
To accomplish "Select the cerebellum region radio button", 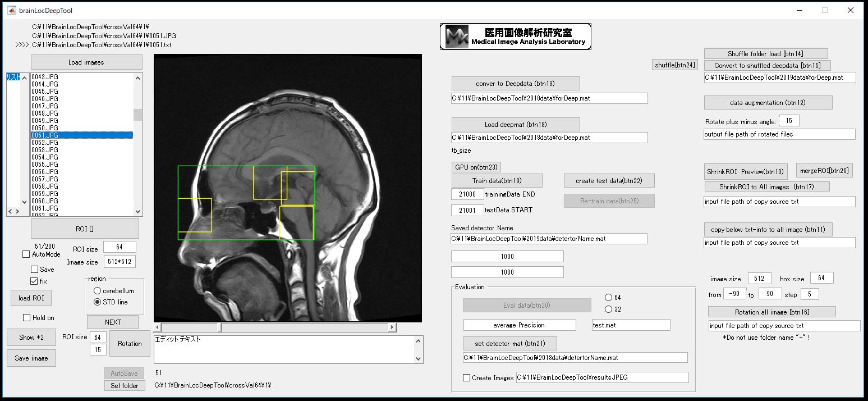I will (98, 291).
